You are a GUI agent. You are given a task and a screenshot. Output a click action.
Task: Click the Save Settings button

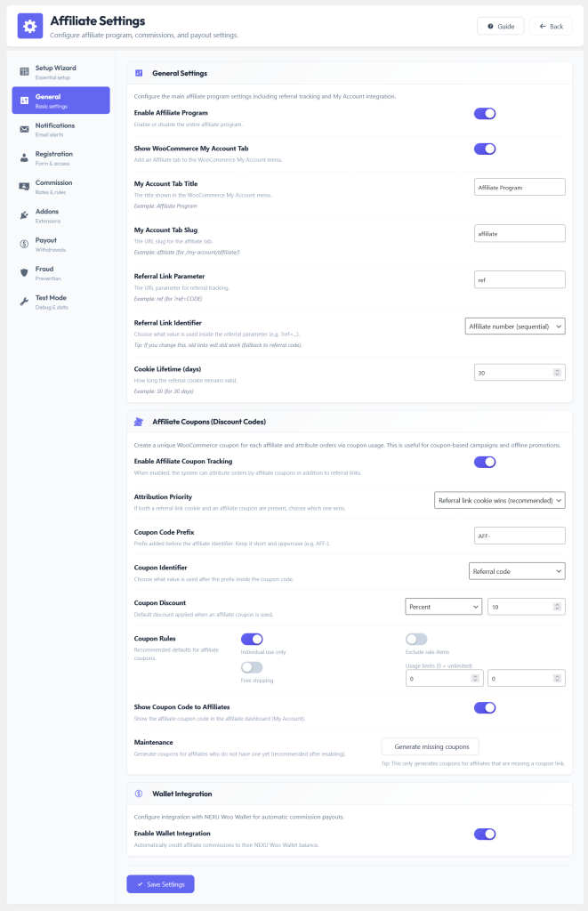pyautogui.click(x=160, y=884)
